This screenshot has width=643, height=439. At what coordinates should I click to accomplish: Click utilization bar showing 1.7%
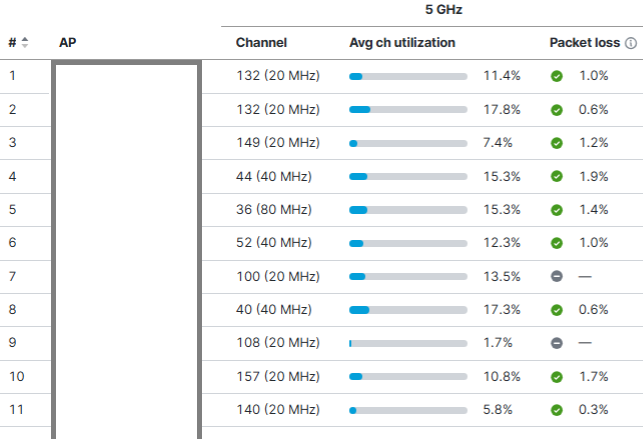408,343
